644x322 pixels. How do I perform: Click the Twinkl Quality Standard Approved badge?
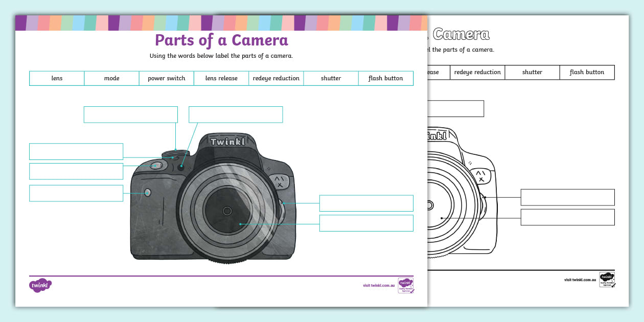(405, 285)
